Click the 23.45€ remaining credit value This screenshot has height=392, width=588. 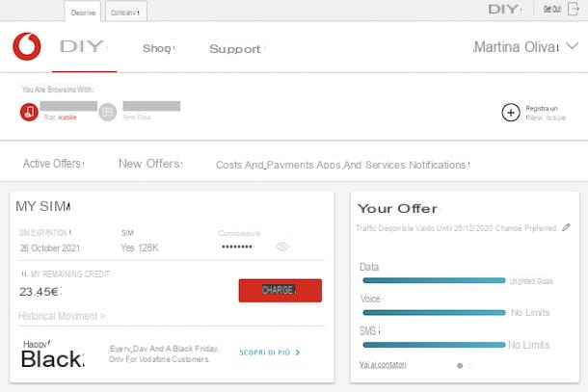point(40,292)
